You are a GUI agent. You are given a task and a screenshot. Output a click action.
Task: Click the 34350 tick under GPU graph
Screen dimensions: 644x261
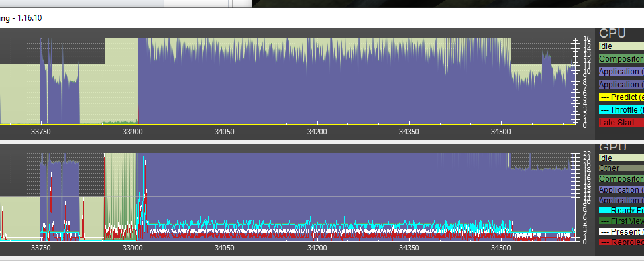pos(409,248)
